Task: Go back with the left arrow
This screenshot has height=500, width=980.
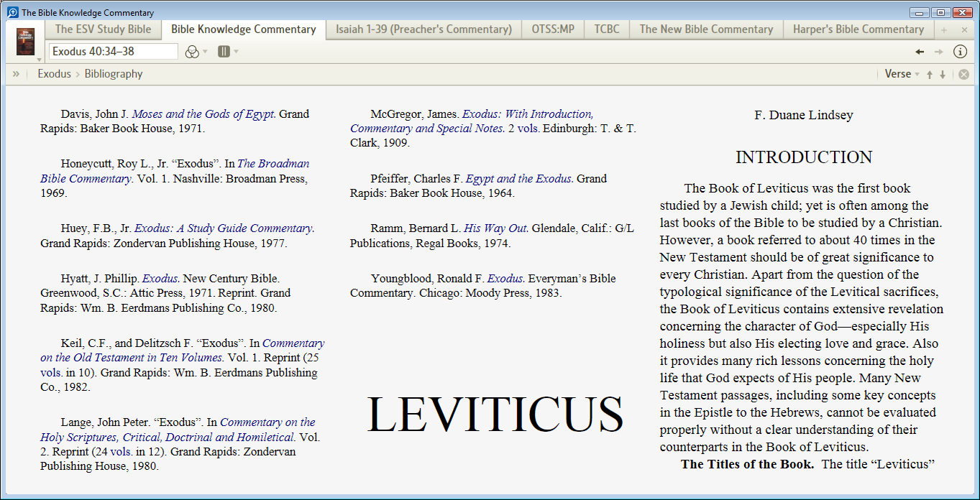Action: click(920, 52)
